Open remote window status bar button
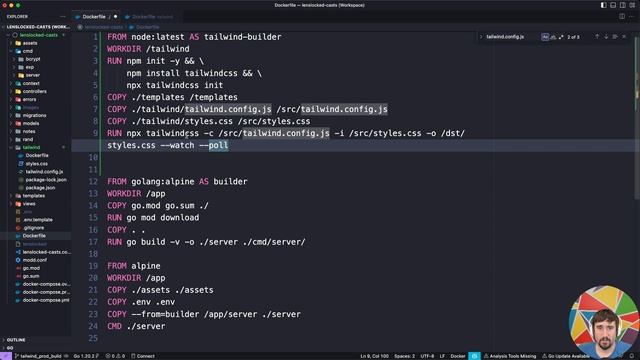Screen dimensions: 640x360 pos(6,356)
